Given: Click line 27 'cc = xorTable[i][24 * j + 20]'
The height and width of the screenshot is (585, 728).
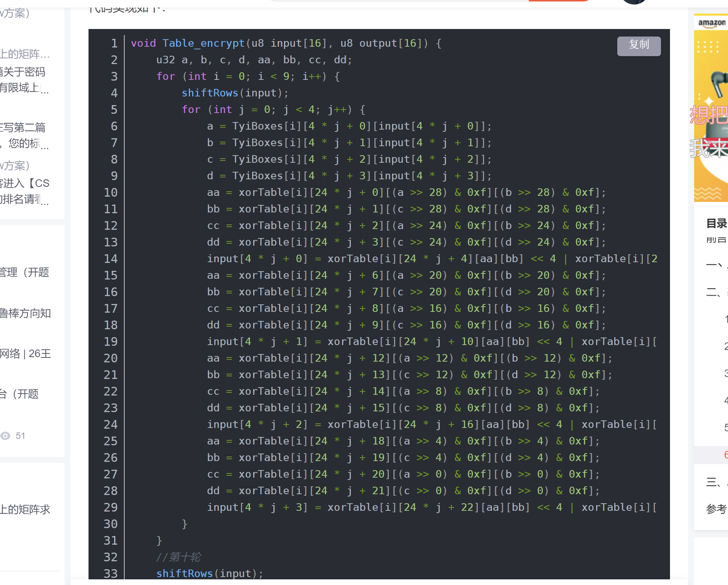Looking at the screenshot, I should 403,474.
